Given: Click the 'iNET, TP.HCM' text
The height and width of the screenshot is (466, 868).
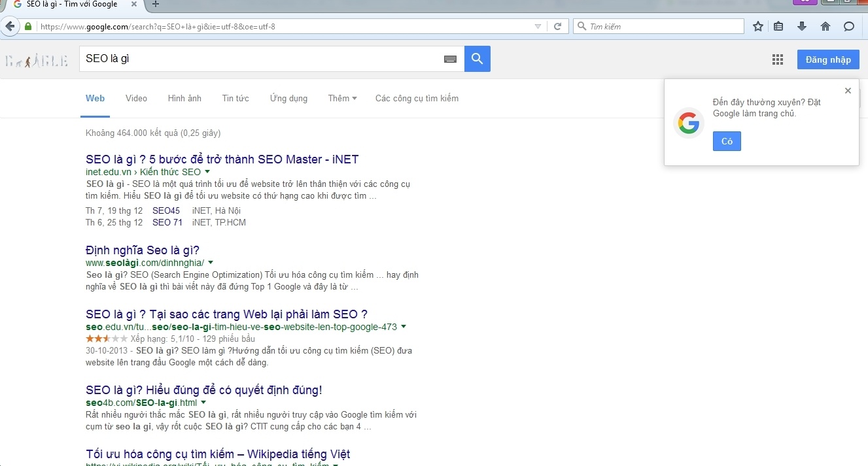Looking at the screenshot, I should (x=219, y=222).
